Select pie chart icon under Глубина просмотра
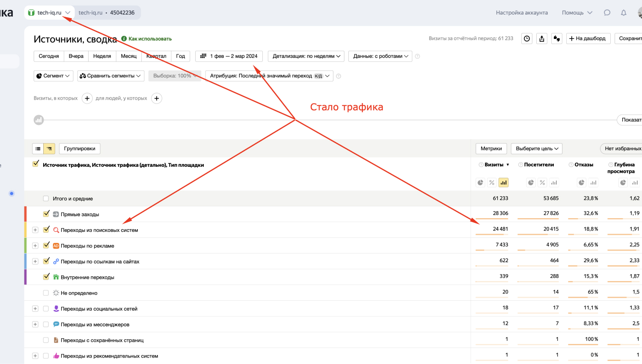Viewport: 642px width, 364px height. tap(623, 183)
